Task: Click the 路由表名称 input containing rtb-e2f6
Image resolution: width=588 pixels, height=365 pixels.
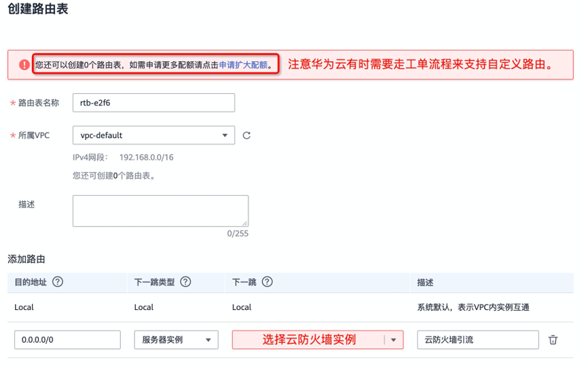Action: [153, 103]
